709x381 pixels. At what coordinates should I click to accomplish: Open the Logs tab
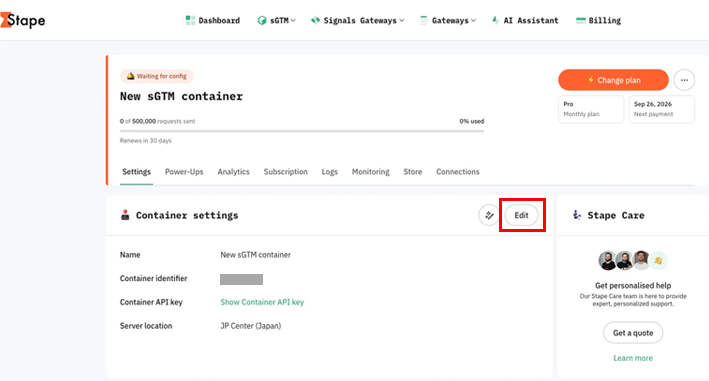(330, 172)
